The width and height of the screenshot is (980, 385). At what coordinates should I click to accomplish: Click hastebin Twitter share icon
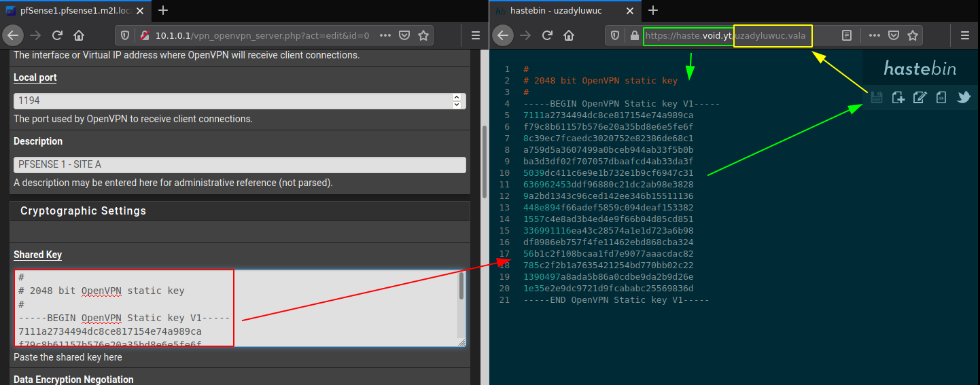coord(964,97)
